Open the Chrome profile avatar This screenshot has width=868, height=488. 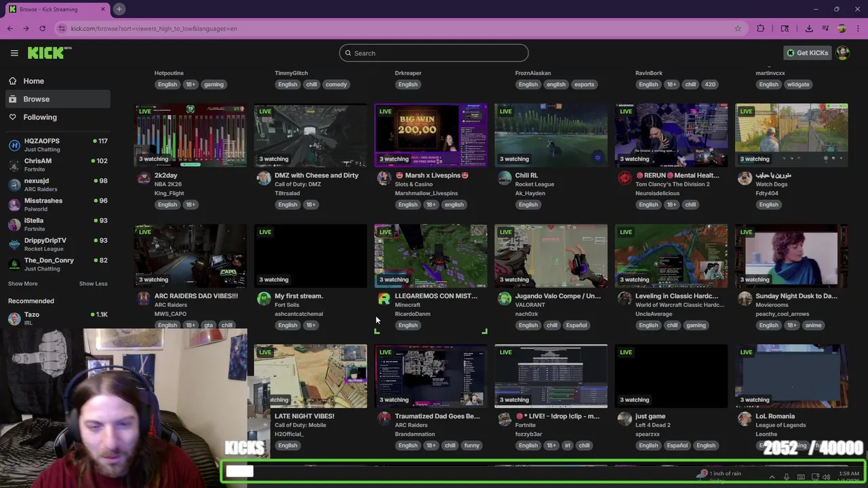[842, 28]
